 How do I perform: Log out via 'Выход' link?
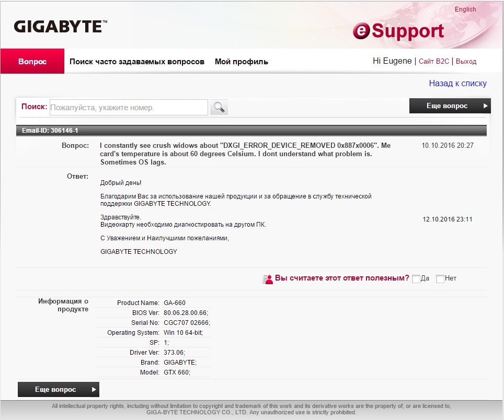466,61
